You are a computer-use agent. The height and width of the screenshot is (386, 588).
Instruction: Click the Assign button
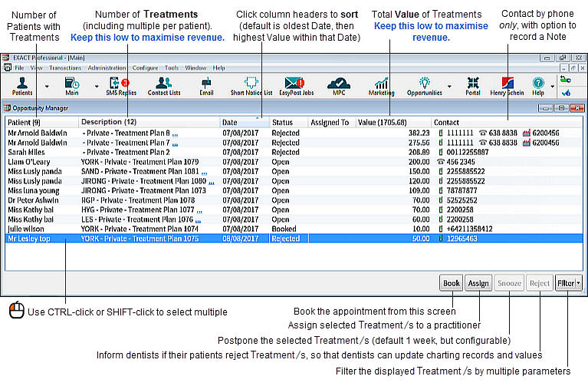pos(478,283)
